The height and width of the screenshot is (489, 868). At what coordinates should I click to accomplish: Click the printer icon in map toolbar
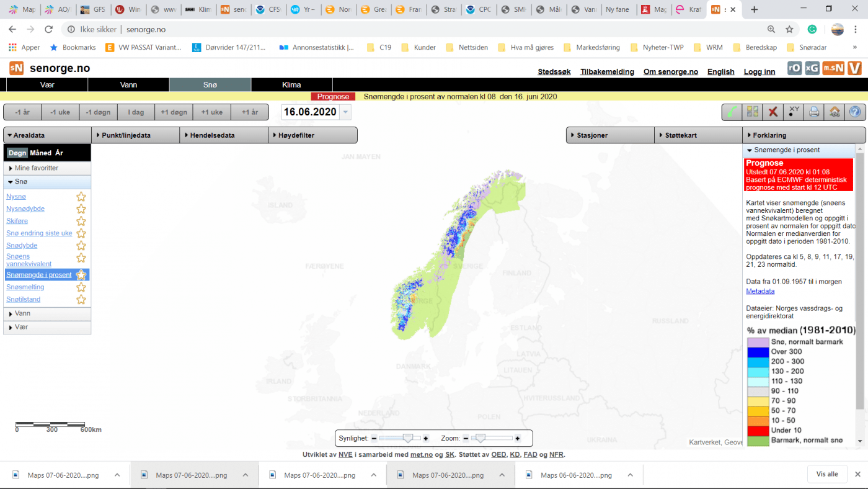point(814,112)
